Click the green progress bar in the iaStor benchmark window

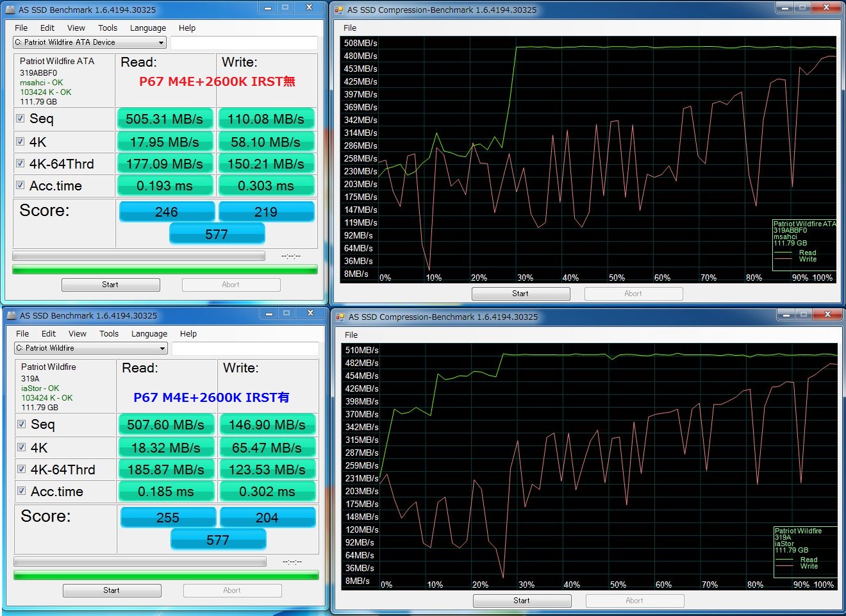(x=166, y=576)
